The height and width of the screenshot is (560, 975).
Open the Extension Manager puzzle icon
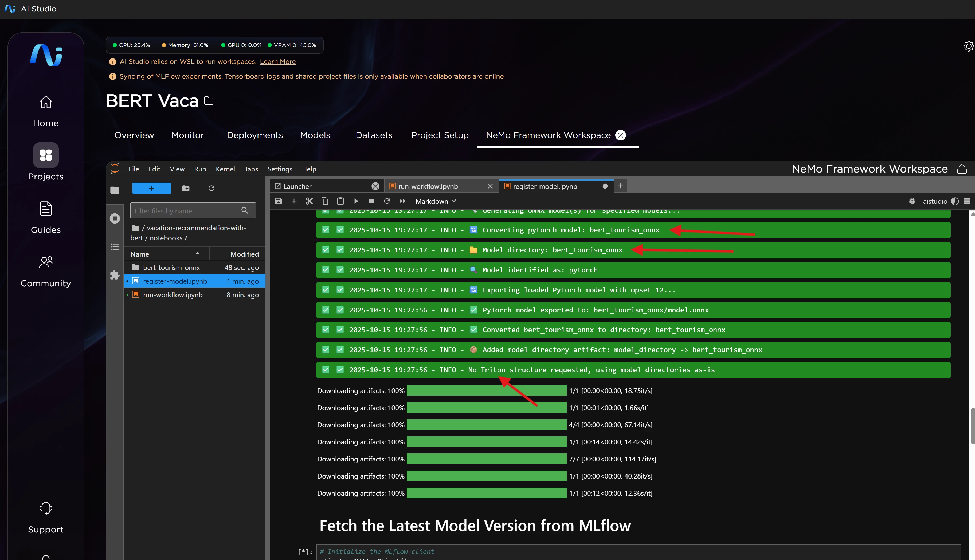pos(115,275)
